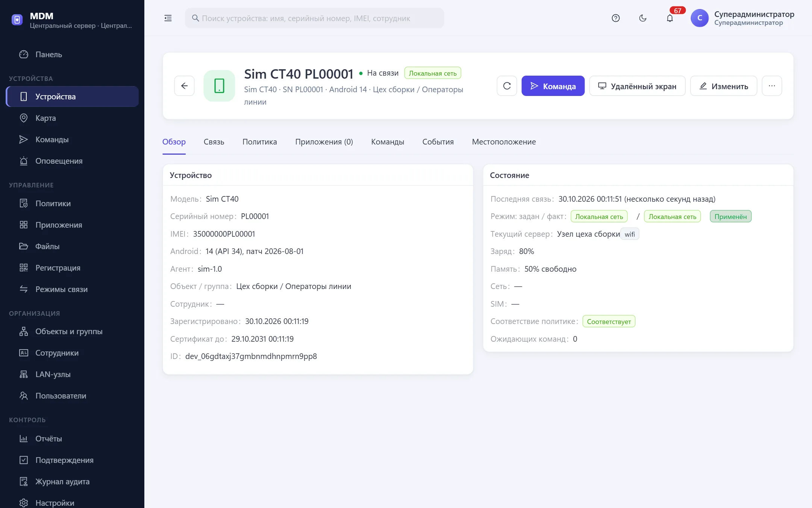Click the Изменить edit button
This screenshot has height=508, width=812.
723,86
